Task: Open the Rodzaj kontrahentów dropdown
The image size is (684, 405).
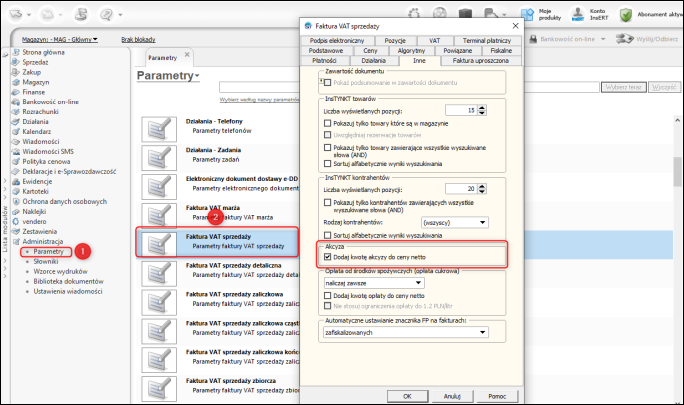Action: 455,223
